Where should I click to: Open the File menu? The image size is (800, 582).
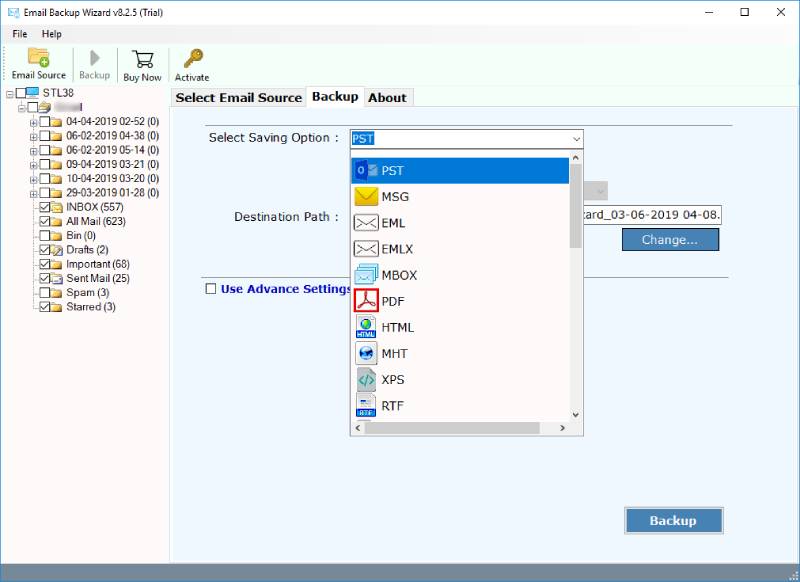[20, 34]
